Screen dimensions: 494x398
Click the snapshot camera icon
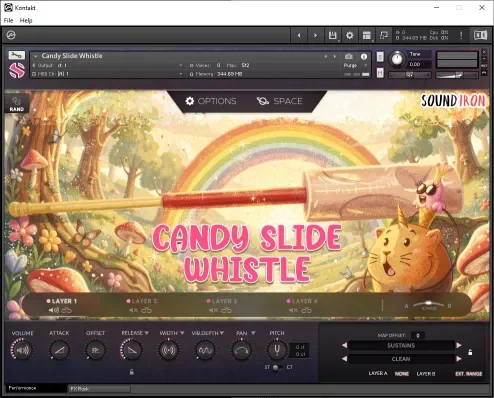coord(349,56)
